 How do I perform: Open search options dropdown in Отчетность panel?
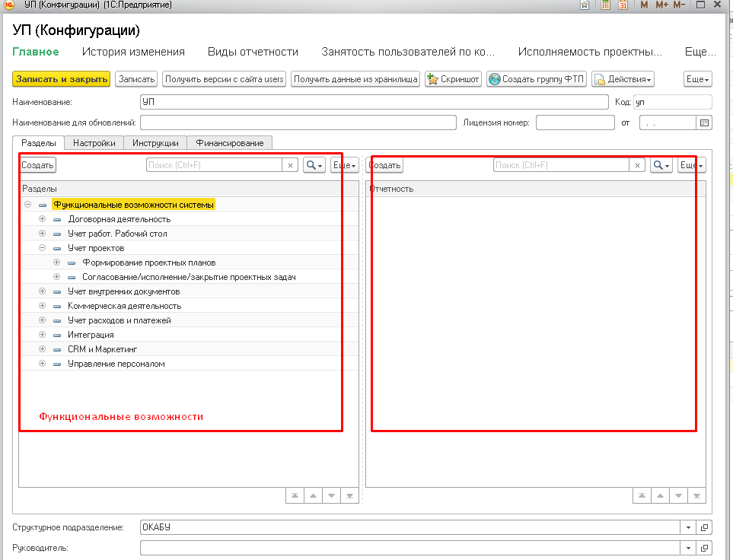coord(661,165)
